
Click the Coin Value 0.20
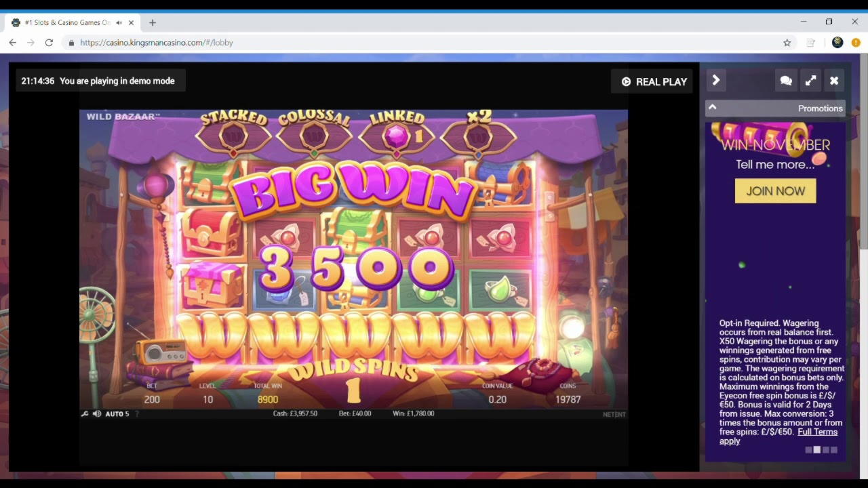(497, 399)
